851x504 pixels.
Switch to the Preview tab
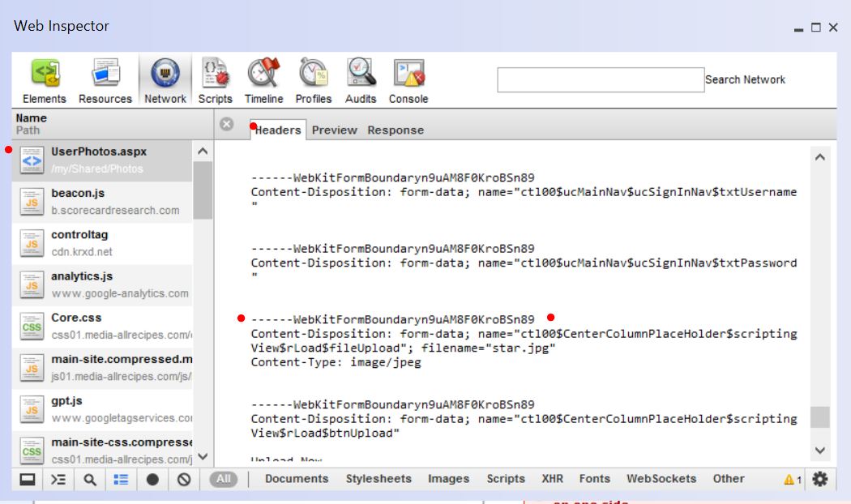point(334,130)
